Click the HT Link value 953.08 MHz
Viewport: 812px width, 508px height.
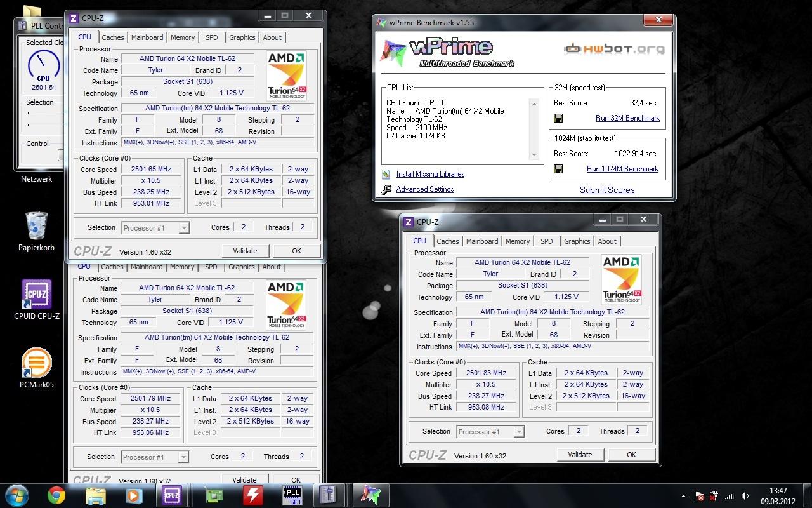(x=485, y=408)
